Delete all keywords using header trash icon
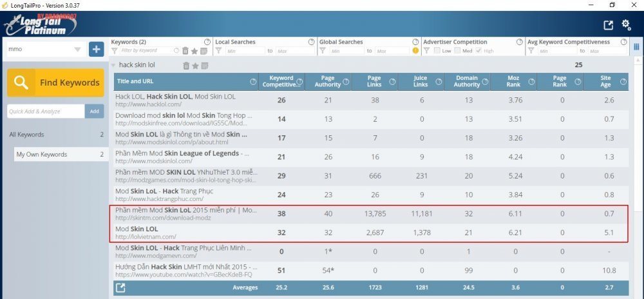The width and height of the screenshot is (644, 299). pyautogui.click(x=185, y=51)
